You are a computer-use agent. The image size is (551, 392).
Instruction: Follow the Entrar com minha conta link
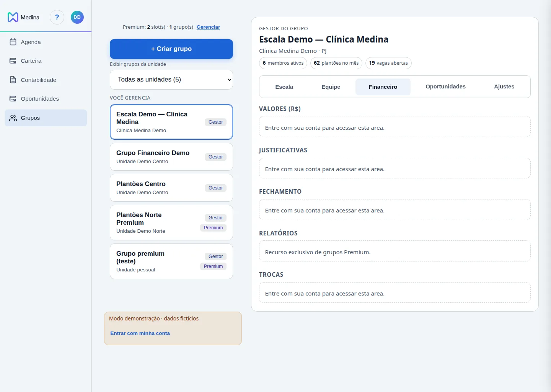click(140, 333)
